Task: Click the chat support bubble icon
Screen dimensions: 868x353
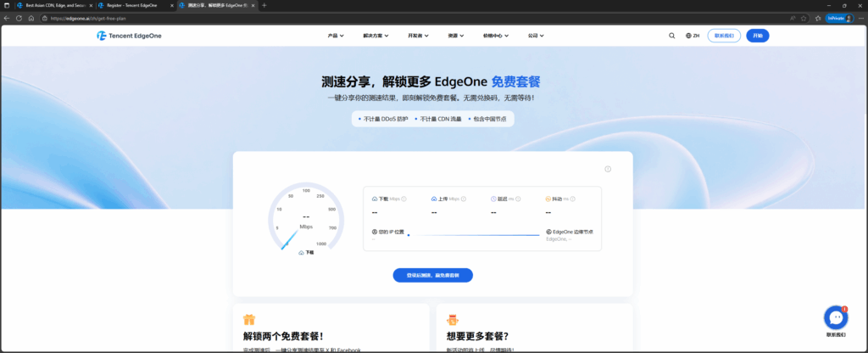Action: tap(836, 317)
